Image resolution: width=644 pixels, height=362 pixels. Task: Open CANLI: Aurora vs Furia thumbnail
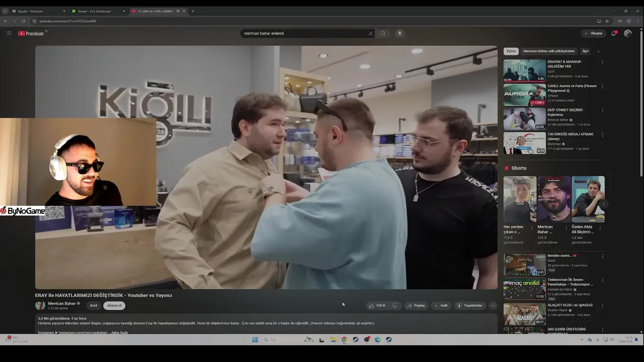[x=525, y=95]
